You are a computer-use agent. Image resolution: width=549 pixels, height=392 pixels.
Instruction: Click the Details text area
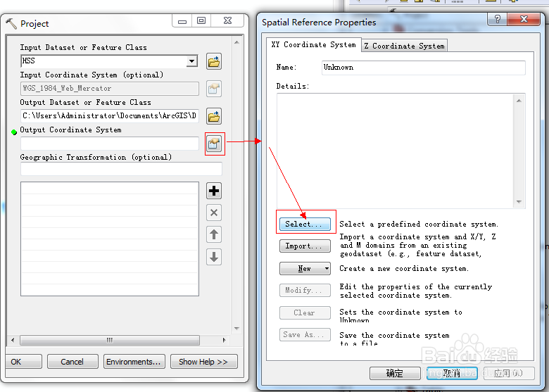[x=396, y=151]
